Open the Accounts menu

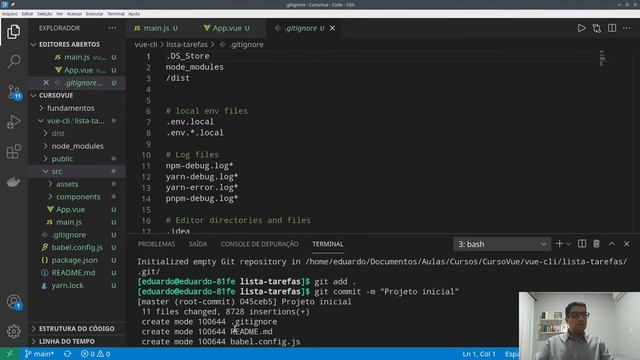[x=13, y=302]
